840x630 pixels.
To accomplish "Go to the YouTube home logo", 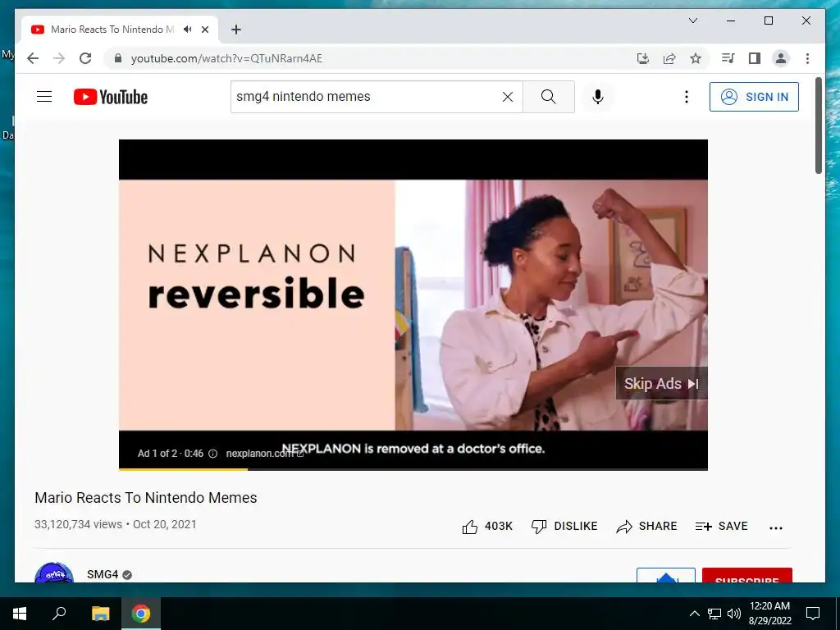I will (111, 97).
